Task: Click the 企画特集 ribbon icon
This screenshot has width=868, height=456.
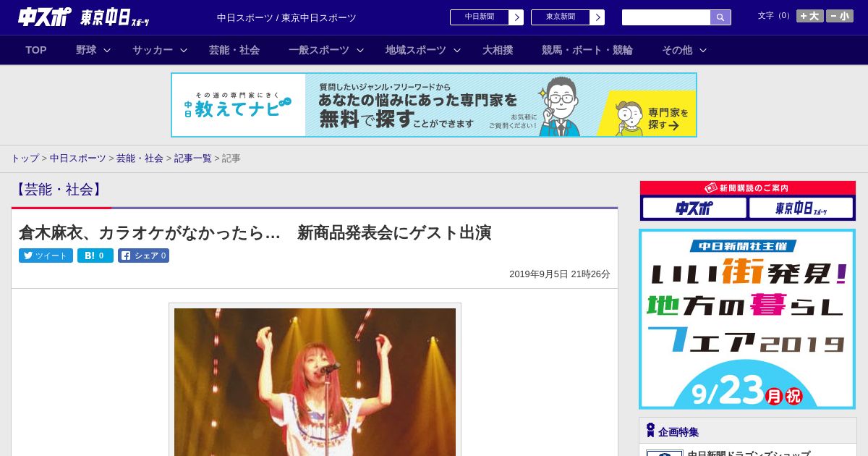Action: click(x=650, y=431)
